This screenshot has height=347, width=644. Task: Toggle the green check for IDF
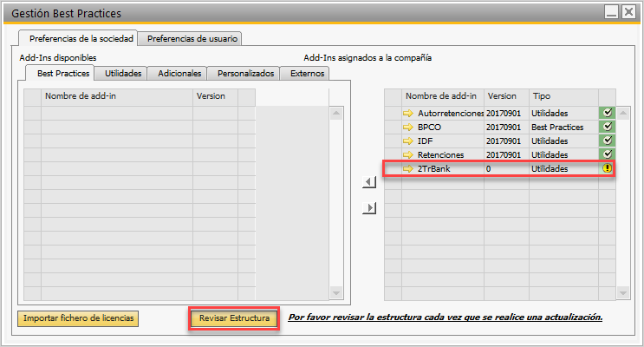[x=607, y=141]
